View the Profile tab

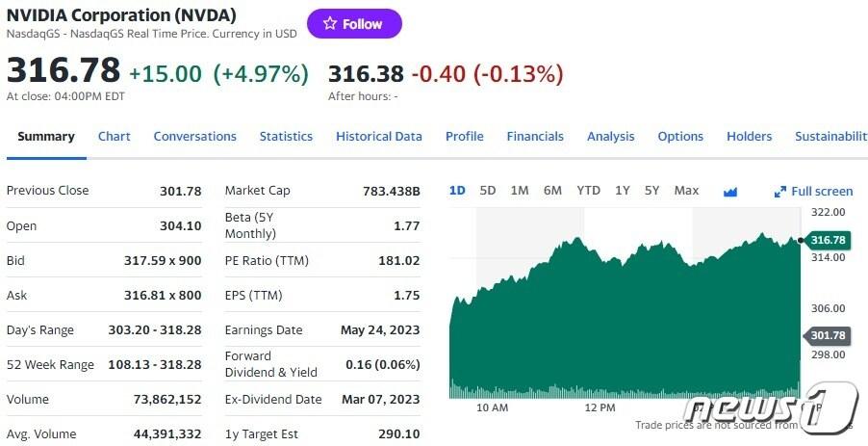point(464,137)
